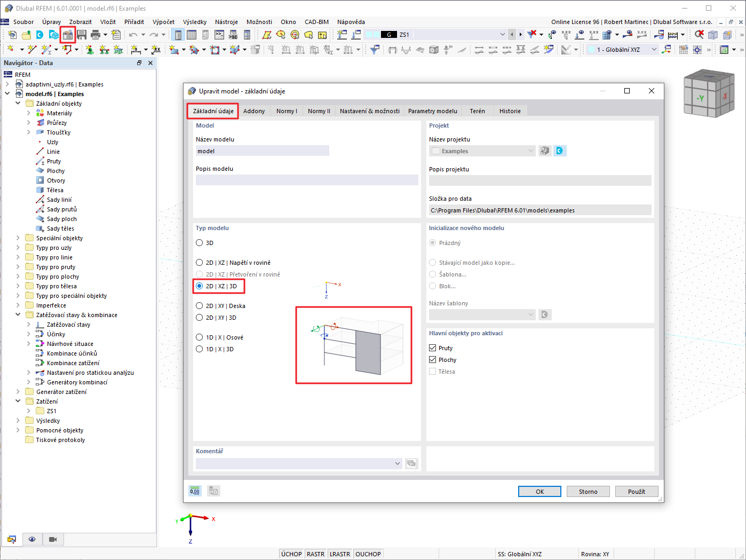Select Pruty in the navigator tree
The width and height of the screenshot is (746, 560).
[x=54, y=161]
